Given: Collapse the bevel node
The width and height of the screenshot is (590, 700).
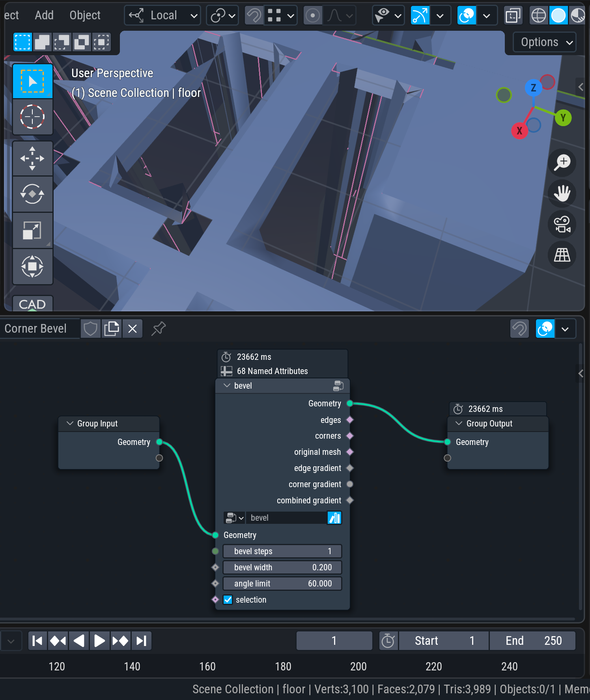Looking at the screenshot, I should [x=227, y=385].
